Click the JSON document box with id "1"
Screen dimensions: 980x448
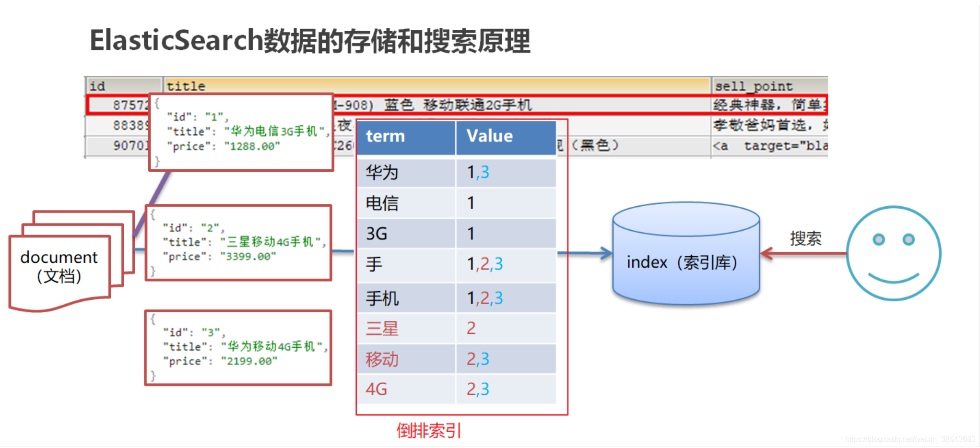click(241, 132)
